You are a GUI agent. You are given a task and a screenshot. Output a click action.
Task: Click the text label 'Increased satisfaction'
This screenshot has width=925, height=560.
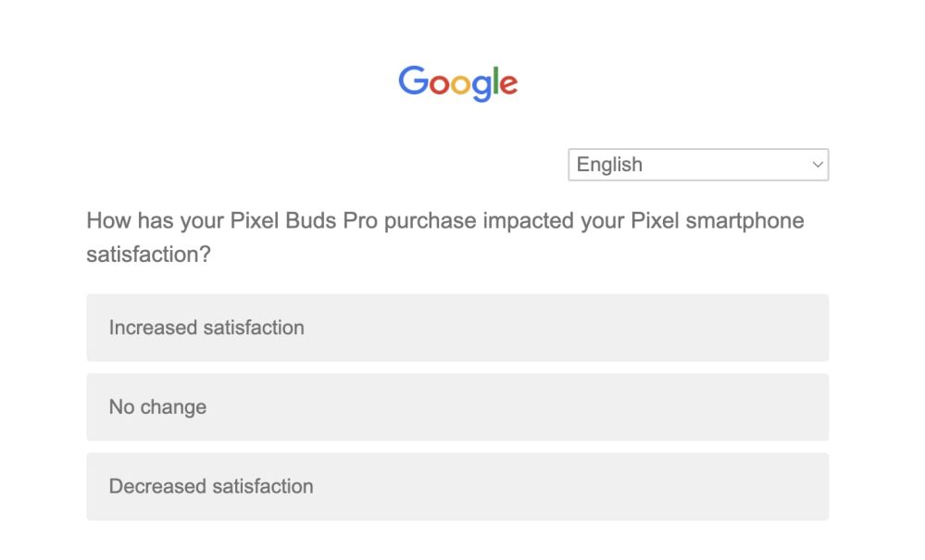click(x=206, y=328)
